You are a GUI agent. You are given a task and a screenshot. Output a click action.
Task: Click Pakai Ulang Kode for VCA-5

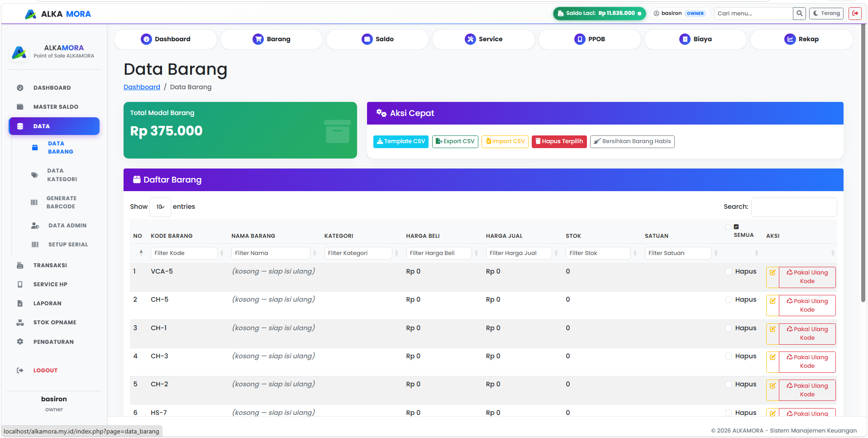(807, 277)
